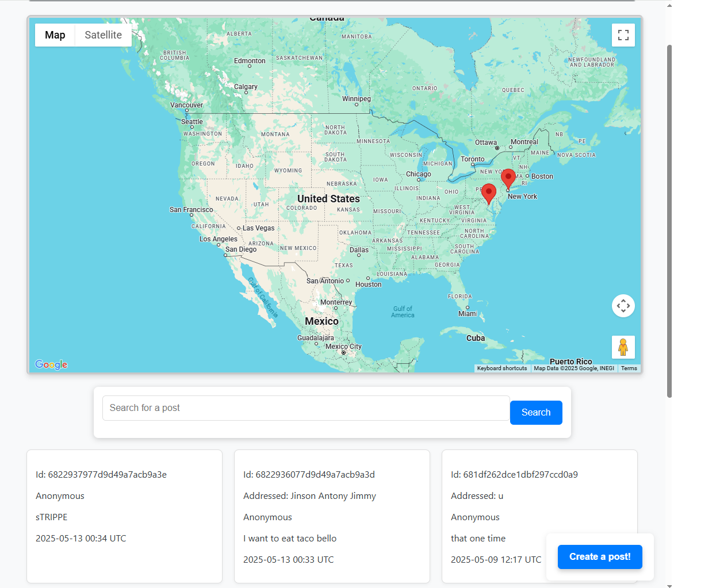Click Las Vegas on the map

[x=258, y=228]
